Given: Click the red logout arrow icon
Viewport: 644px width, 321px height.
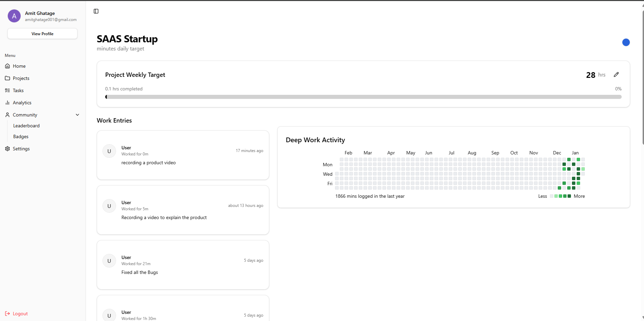Looking at the screenshot, I should pyautogui.click(x=7, y=314).
